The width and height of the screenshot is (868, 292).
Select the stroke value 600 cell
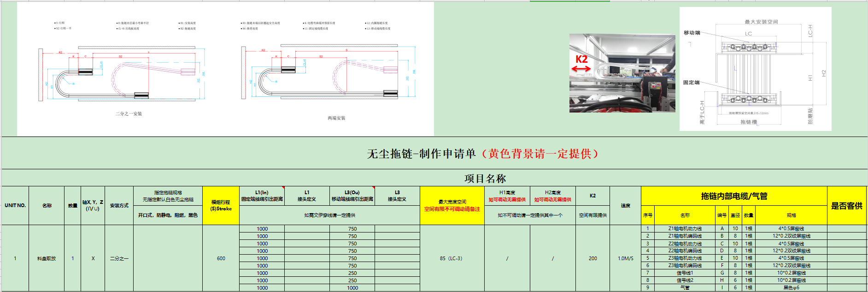[x=221, y=258]
